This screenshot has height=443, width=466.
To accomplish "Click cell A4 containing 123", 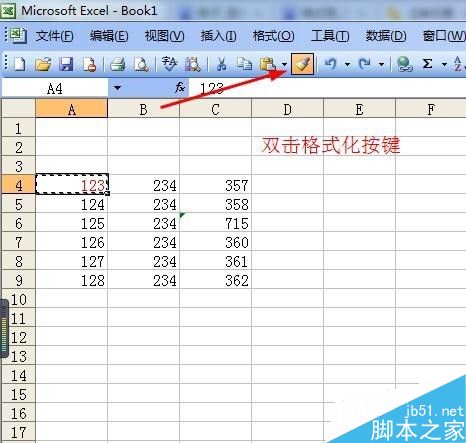I will click(x=72, y=184).
